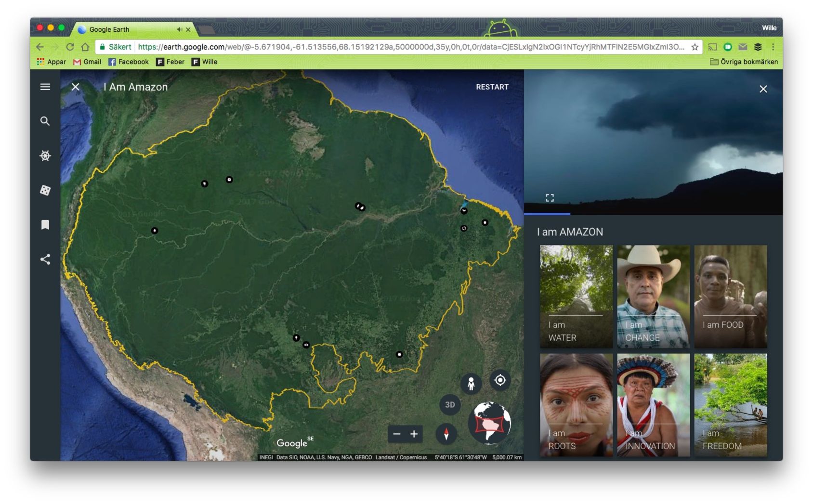813x504 pixels.
Task: Open the I am CHANGE card
Action: click(654, 297)
